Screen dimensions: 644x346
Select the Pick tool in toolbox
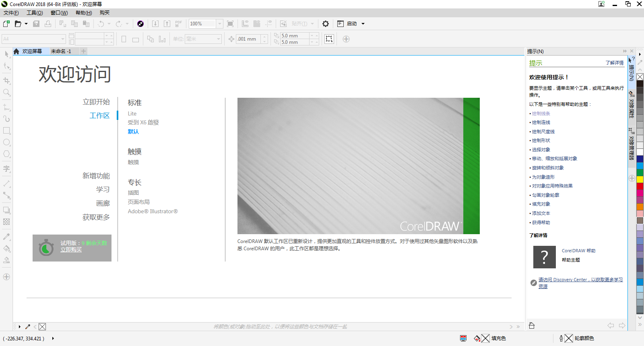coord(6,54)
